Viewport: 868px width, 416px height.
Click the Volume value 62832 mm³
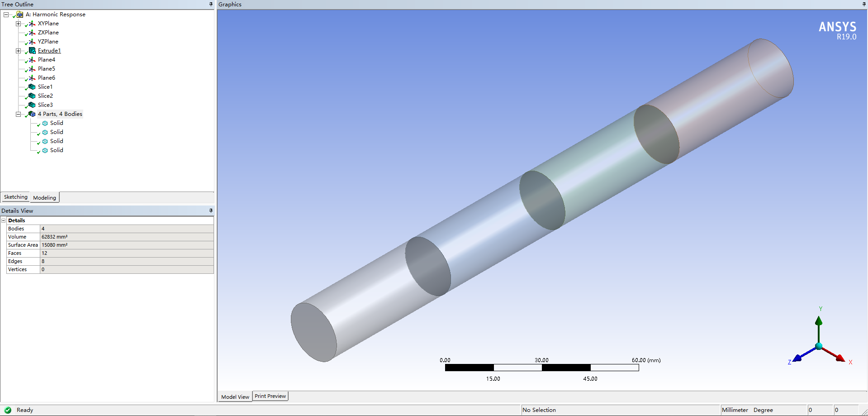(127, 237)
